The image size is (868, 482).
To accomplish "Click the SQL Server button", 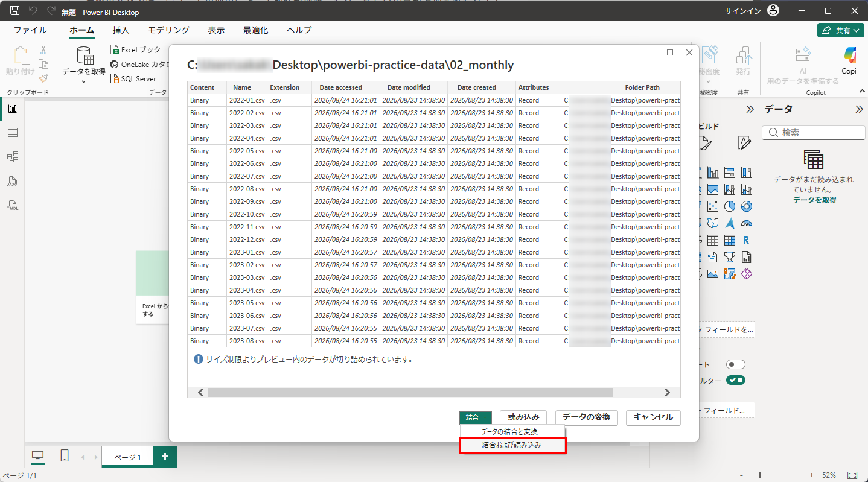I will click(x=133, y=78).
